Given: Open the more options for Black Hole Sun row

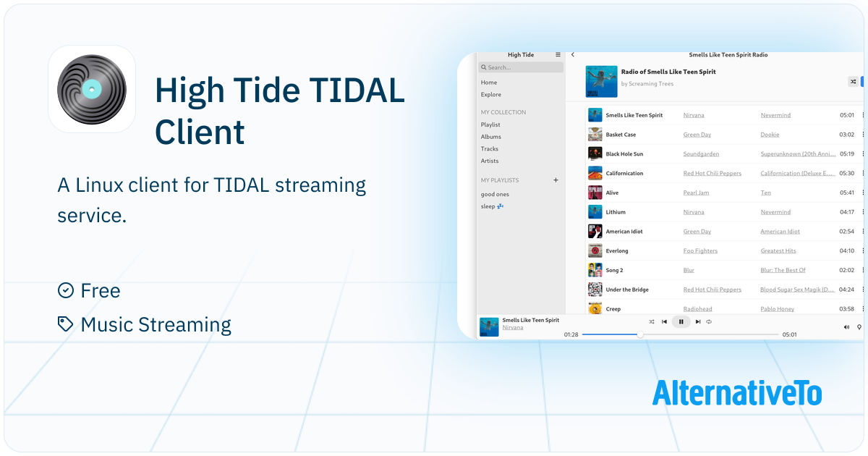Looking at the screenshot, I should point(863,154).
